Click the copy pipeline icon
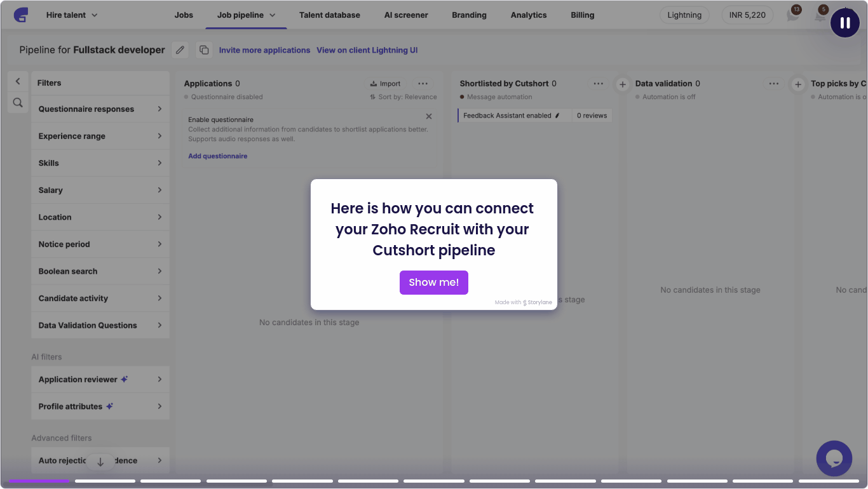This screenshot has width=868, height=489. (x=203, y=50)
